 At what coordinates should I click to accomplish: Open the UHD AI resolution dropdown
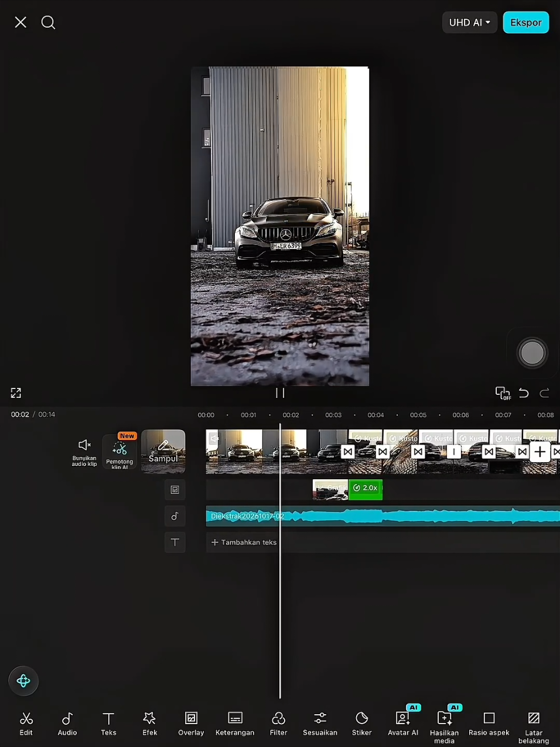click(x=469, y=22)
